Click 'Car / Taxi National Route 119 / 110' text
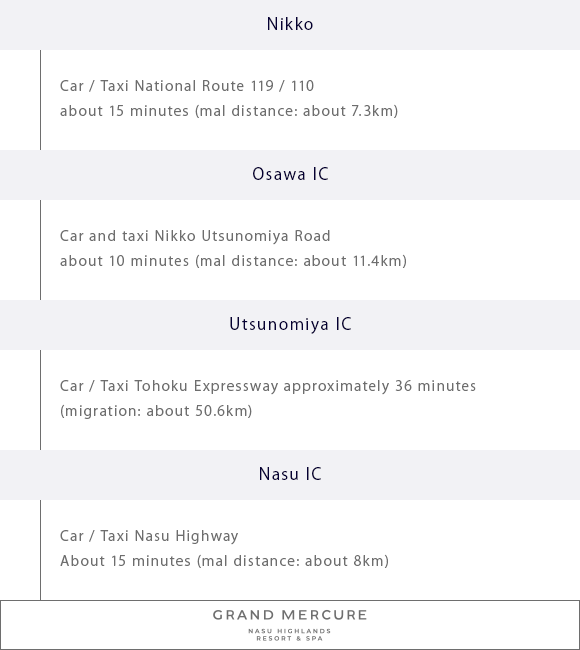The height and width of the screenshot is (650, 580). pyautogui.click(x=187, y=86)
